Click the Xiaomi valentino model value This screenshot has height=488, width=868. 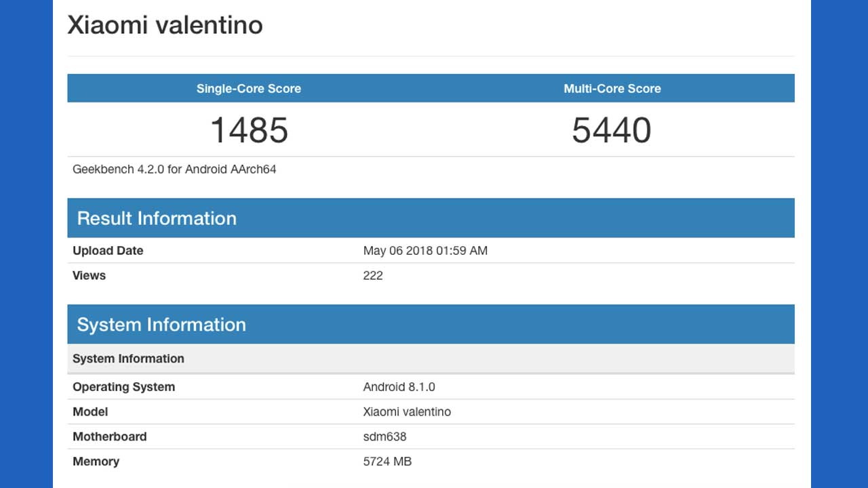(407, 411)
